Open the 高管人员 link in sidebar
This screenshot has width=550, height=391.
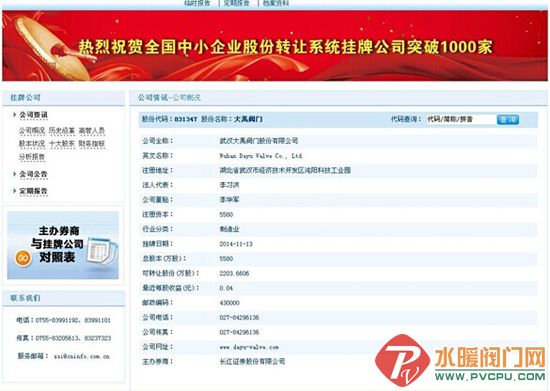point(92,130)
